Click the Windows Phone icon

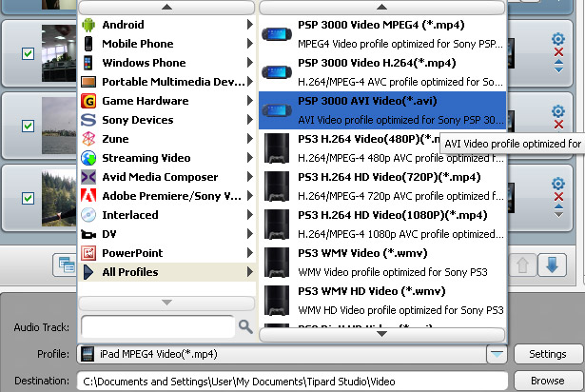pyautogui.click(x=88, y=63)
